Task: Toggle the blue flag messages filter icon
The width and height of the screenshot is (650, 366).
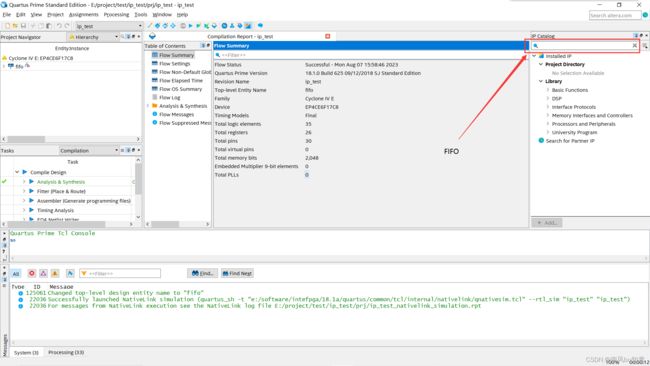Action: click(x=70, y=273)
